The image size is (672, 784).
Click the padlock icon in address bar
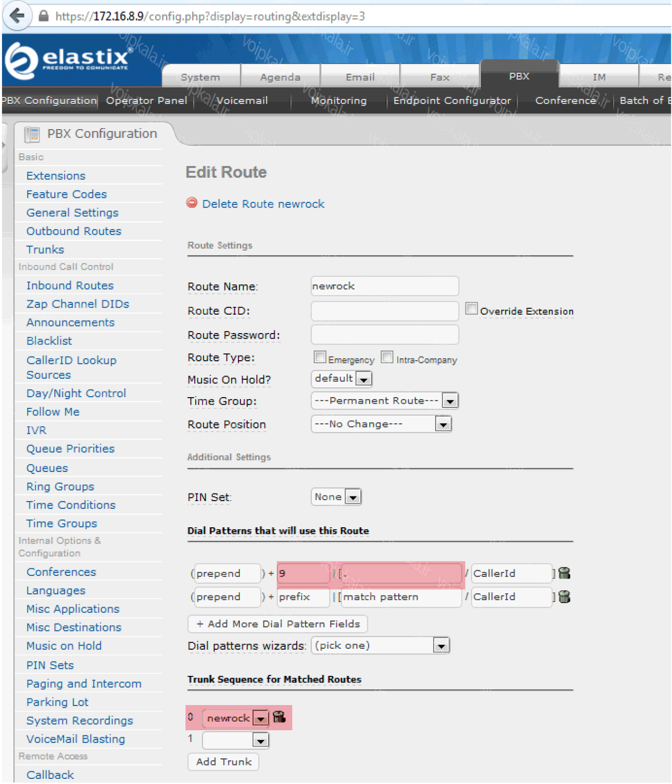coord(44,16)
